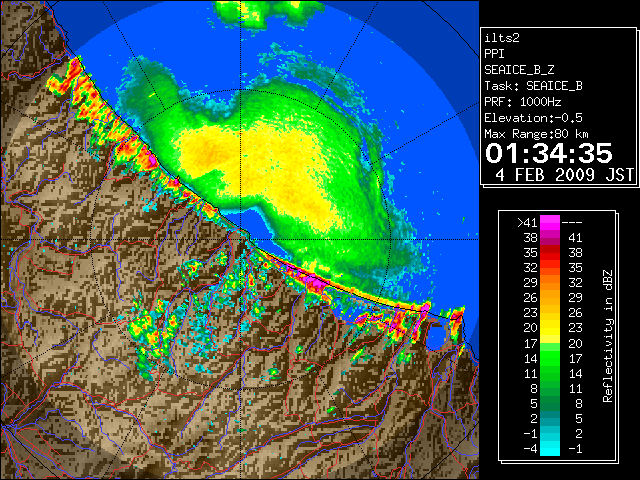
Task: Click the green 14 dBZ legend swatch
Action: pyautogui.click(x=550, y=358)
